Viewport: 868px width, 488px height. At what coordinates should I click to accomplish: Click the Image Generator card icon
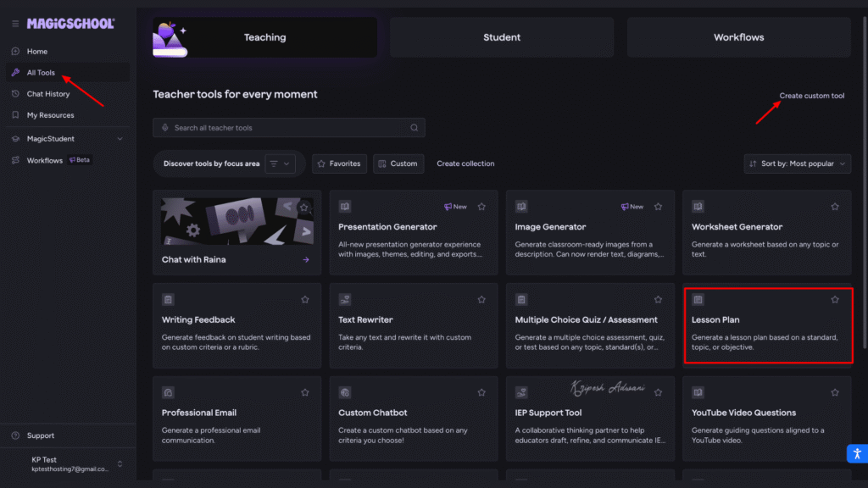(521, 207)
